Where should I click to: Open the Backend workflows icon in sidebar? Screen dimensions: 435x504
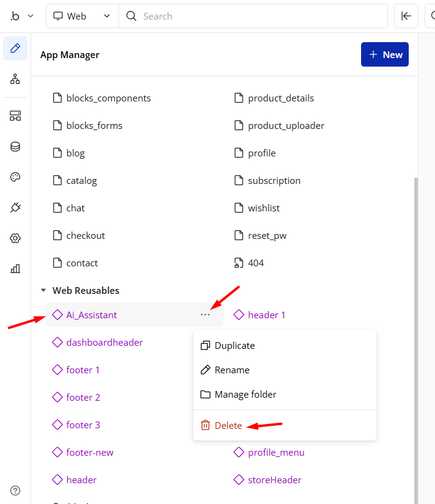pyautogui.click(x=15, y=116)
